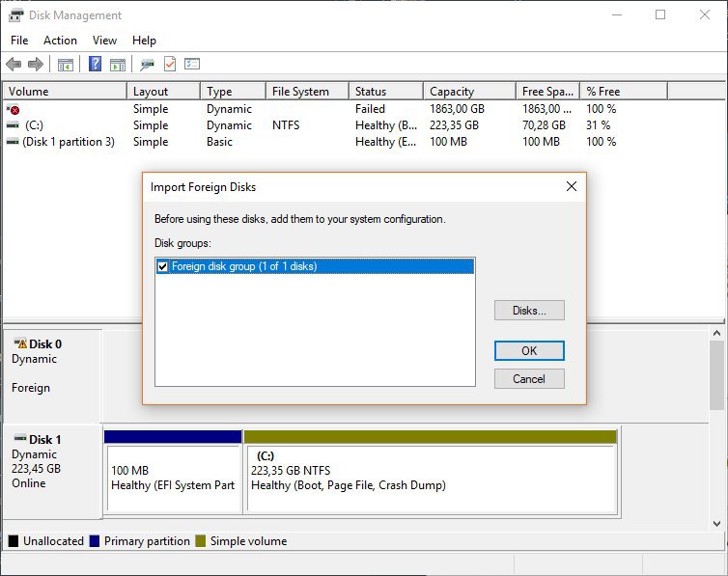Viewport: 728px width, 576px height.
Task: Sort by the Capacity column header
Action: pyautogui.click(x=469, y=92)
